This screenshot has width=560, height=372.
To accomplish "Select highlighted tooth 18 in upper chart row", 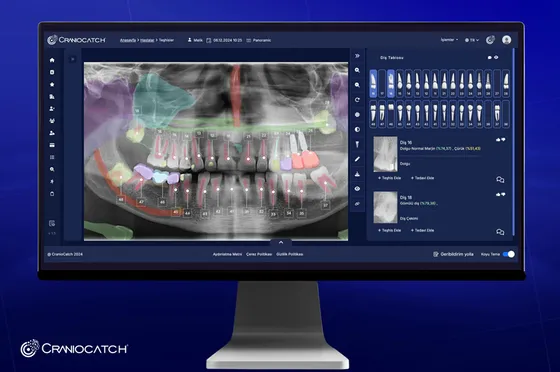I will 373,83.
